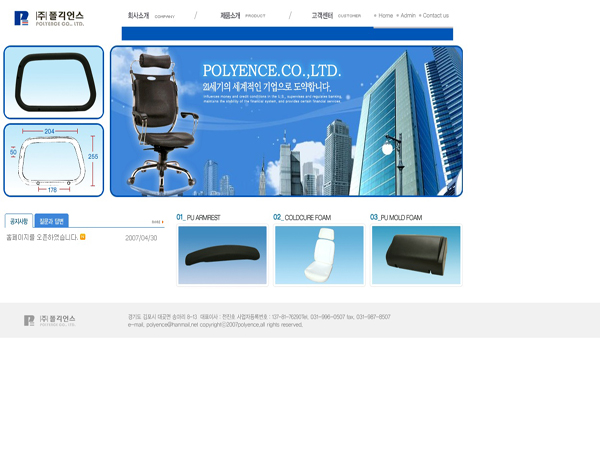The width and height of the screenshot is (600, 450).
Task: Select the Coldcure Foam seat thumbnail
Action: tap(319, 255)
